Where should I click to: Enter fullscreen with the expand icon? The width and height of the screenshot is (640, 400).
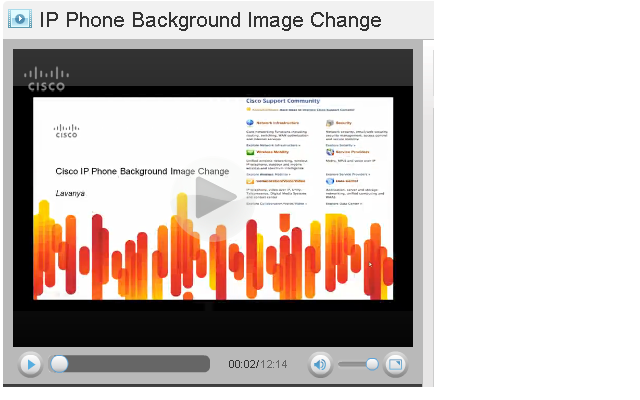[396, 364]
